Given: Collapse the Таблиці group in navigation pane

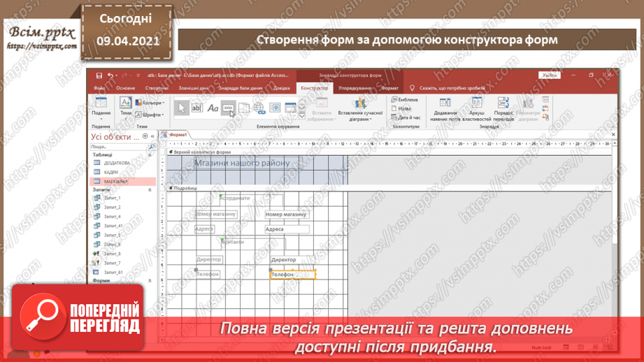Looking at the screenshot, I should point(150,155).
